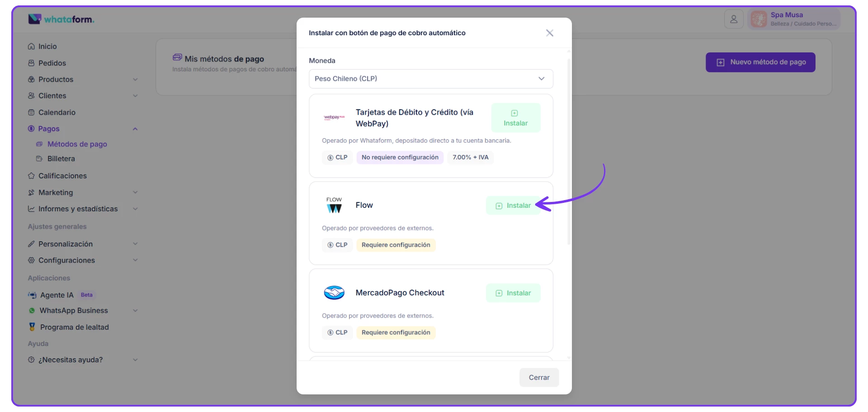Expand the WhatsApp Business submenu chevron

point(135,311)
